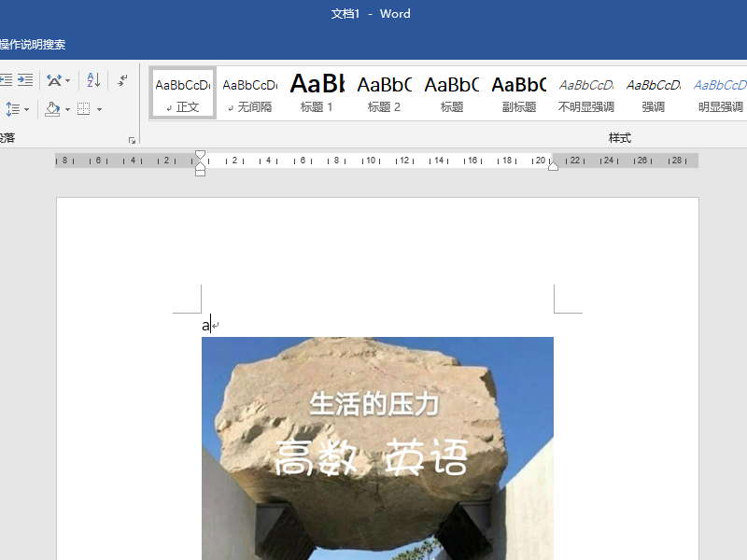Toggle show/hide paragraph marks
The width and height of the screenshot is (747, 560).
[122, 80]
